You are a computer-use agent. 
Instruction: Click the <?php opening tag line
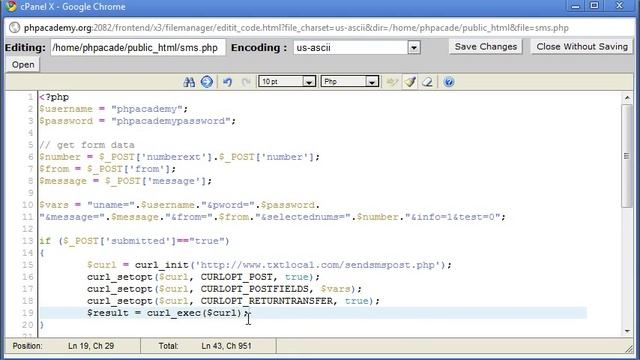click(x=54, y=97)
